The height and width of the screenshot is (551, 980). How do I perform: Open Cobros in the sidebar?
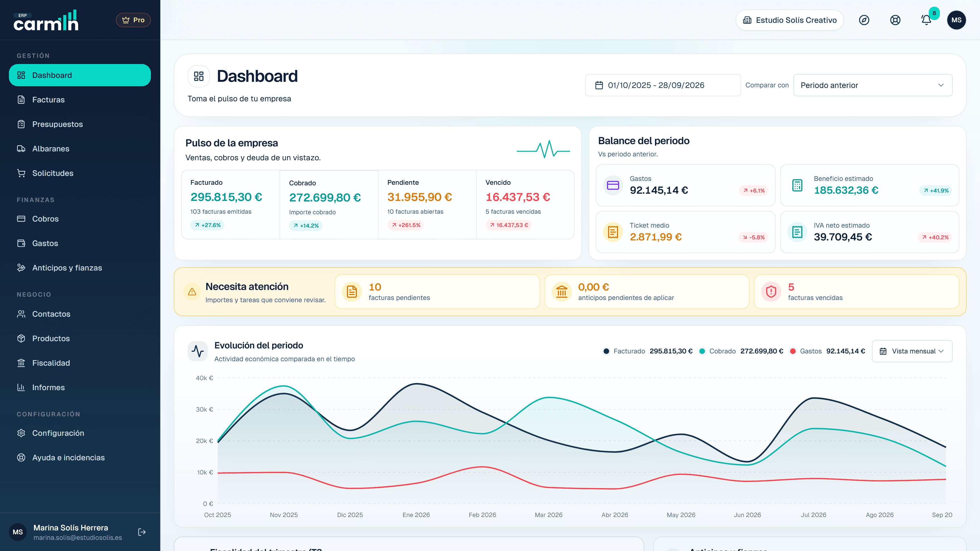[x=80, y=219]
